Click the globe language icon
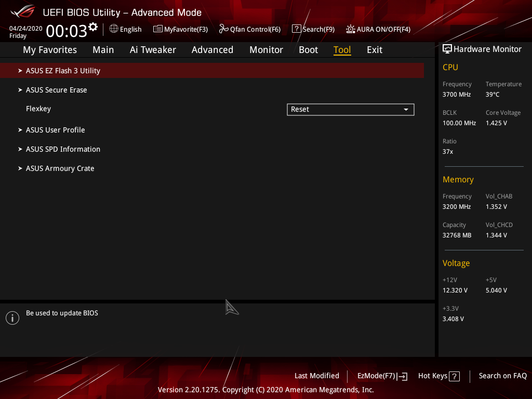 click(114, 29)
